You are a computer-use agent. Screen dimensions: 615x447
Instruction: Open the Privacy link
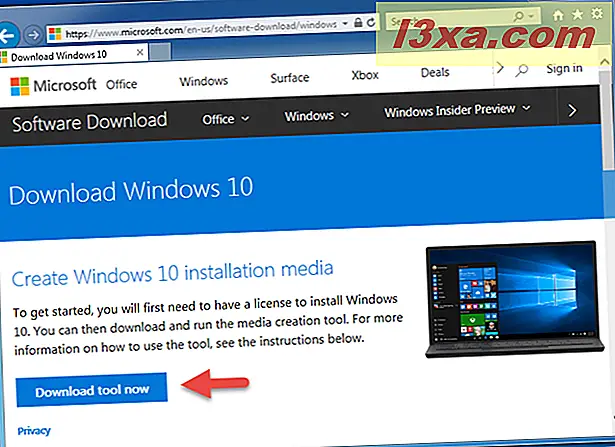click(34, 431)
